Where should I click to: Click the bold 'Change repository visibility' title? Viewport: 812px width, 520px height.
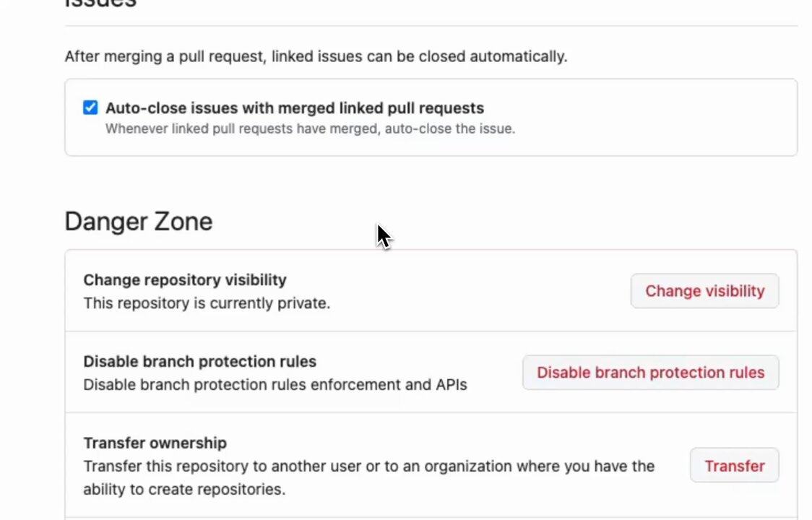[185, 279]
